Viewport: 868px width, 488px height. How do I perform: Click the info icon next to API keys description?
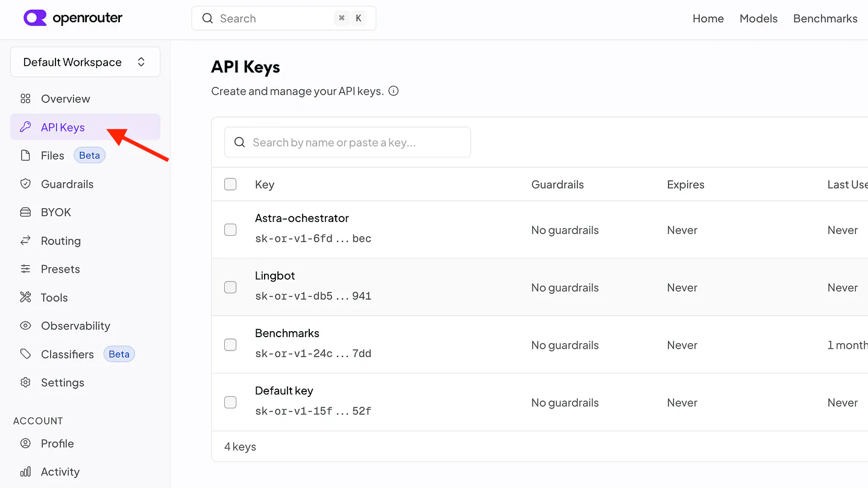tap(394, 91)
